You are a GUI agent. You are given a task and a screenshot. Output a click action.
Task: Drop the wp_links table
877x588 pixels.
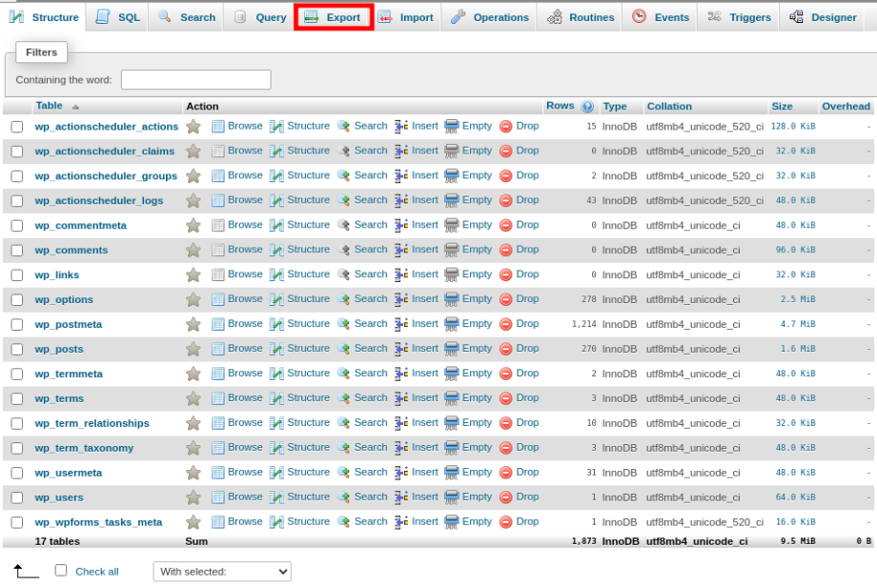tap(526, 274)
